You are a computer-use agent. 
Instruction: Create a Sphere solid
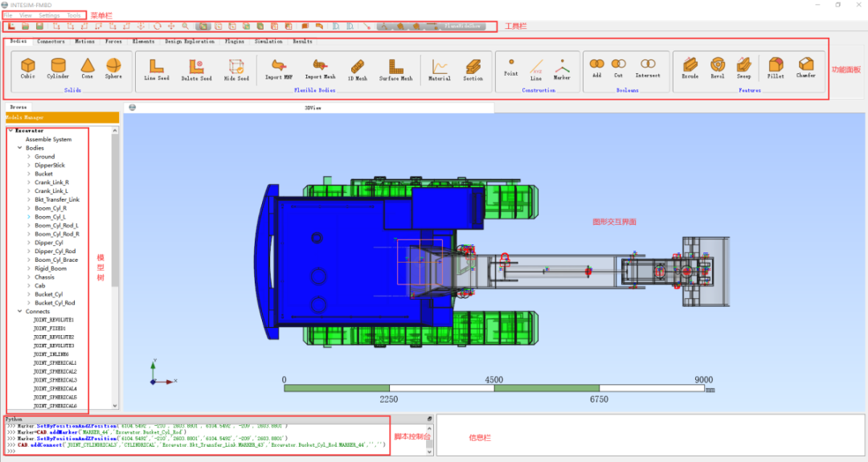(113, 67)
